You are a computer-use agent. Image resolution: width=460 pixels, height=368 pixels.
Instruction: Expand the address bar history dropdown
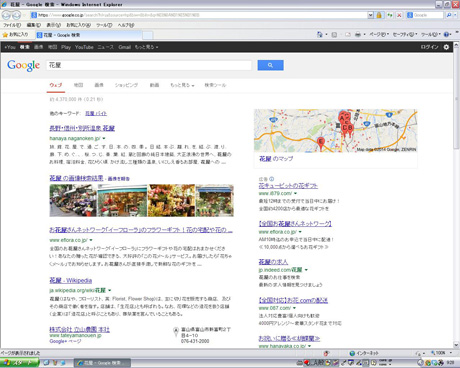point(370,15)
